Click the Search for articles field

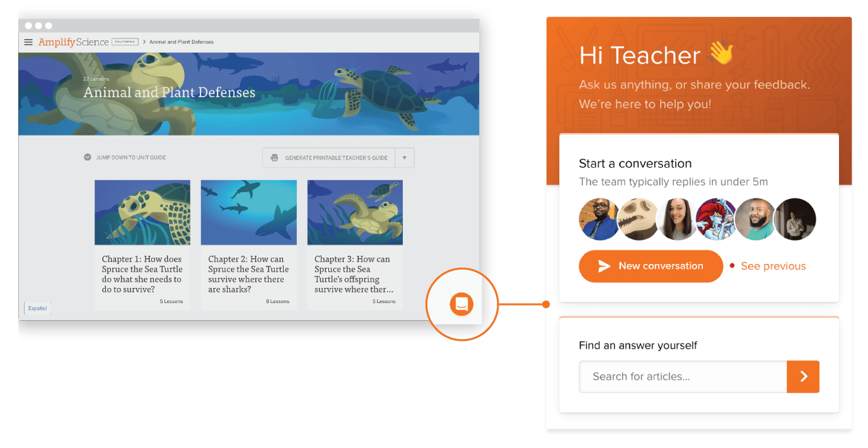coord(683,377)
